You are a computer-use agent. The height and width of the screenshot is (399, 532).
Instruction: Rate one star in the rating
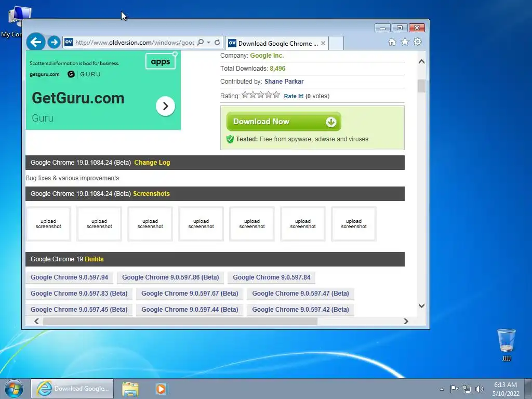[245, 95]
